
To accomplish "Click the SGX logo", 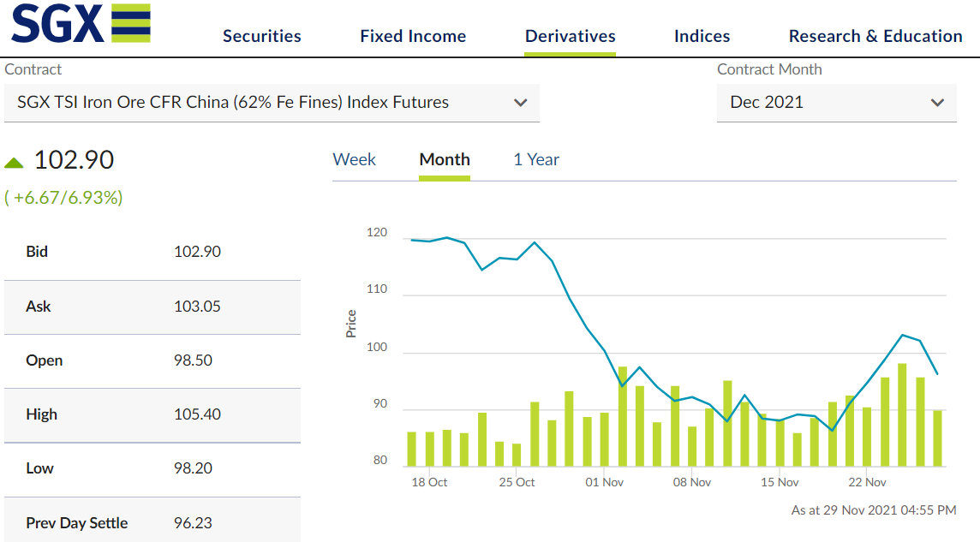I will pos(81,24).
